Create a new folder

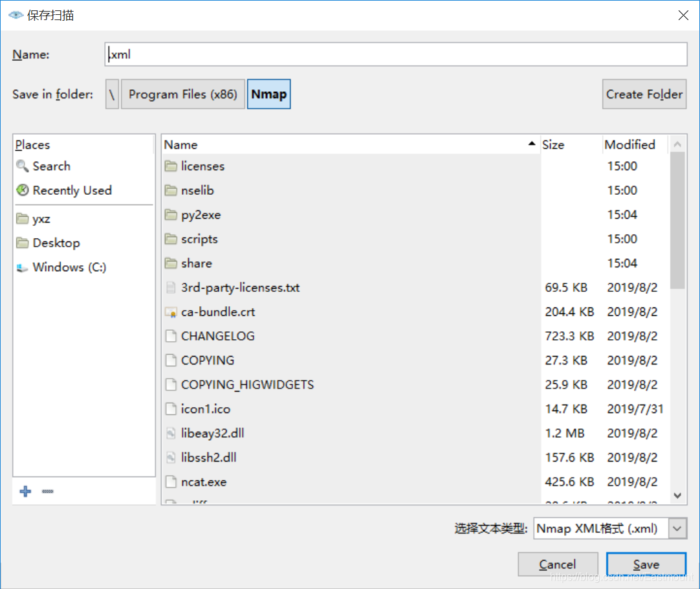(x=644, y=94)
